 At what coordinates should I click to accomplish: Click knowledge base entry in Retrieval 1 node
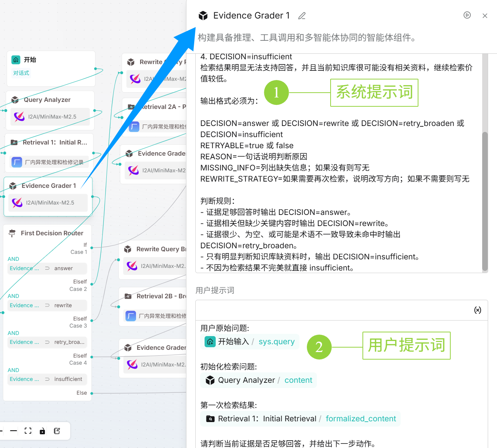pyautogui.click(x=49, y=162)
